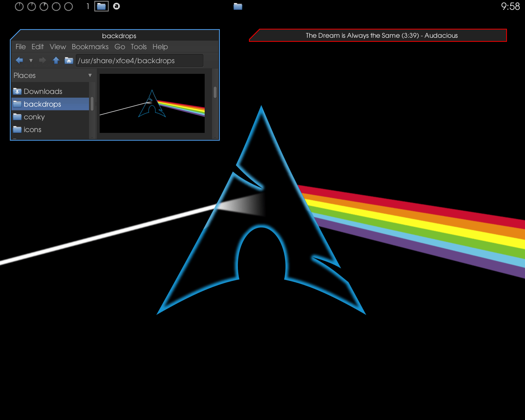Open the Bookmarks menu
525x420 pixels.
tap(90, 47)
